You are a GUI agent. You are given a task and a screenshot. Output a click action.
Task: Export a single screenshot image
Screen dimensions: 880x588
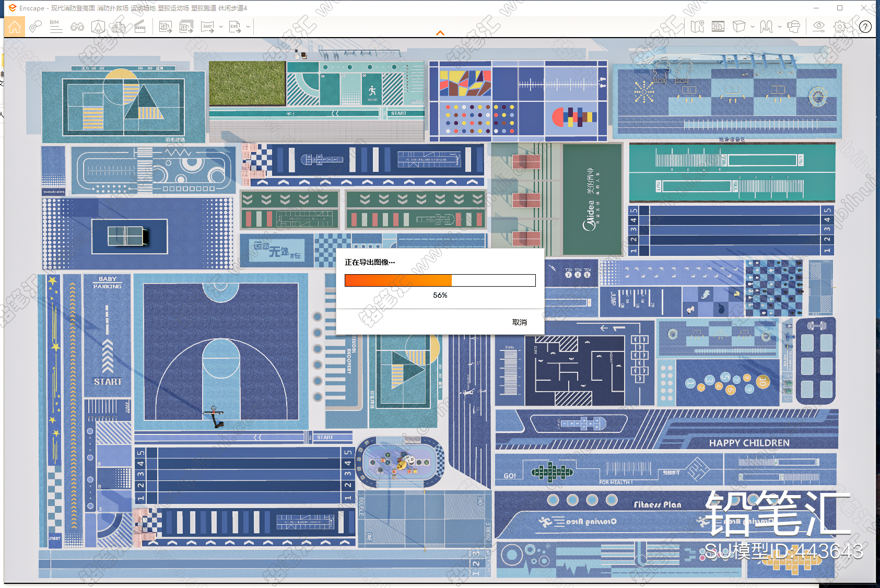(x=166, y=27)
